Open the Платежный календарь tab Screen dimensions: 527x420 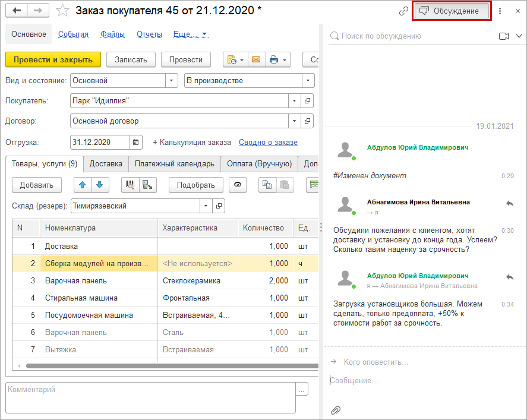(175, 163)
